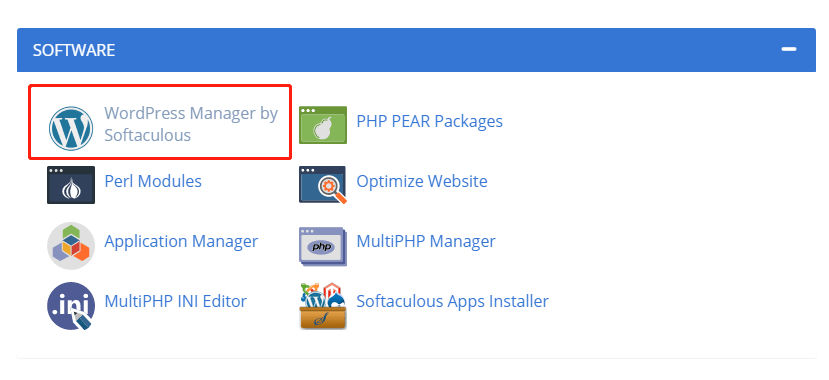Open the MultiPHP INI Editor link
Screen dimensions: 829x380
click(x=176, y=301)
